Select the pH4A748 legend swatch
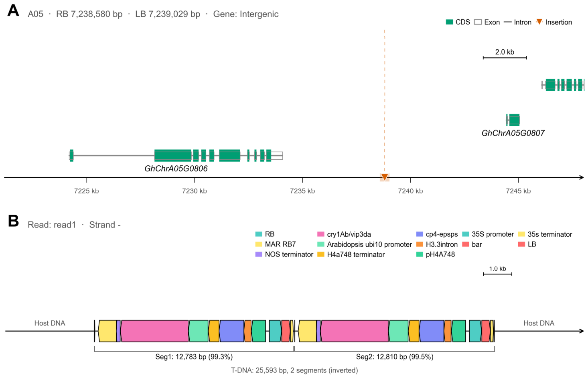This screenshot has width=588, height=378. coord(420,254)
